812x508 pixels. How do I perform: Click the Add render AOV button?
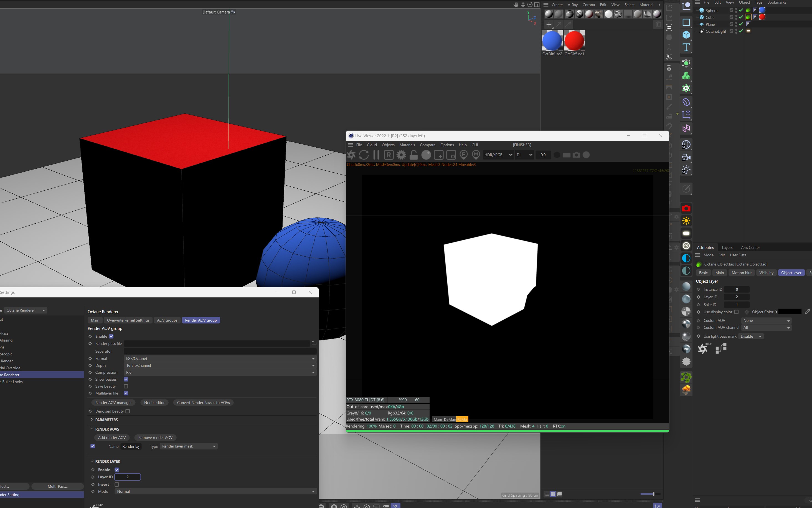112,438
